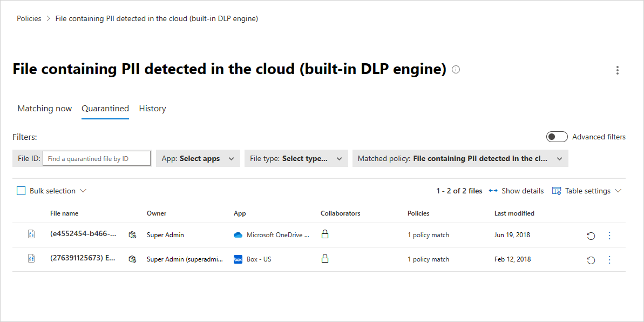Open more actions for the OneDrive file row

coord(609,236)
